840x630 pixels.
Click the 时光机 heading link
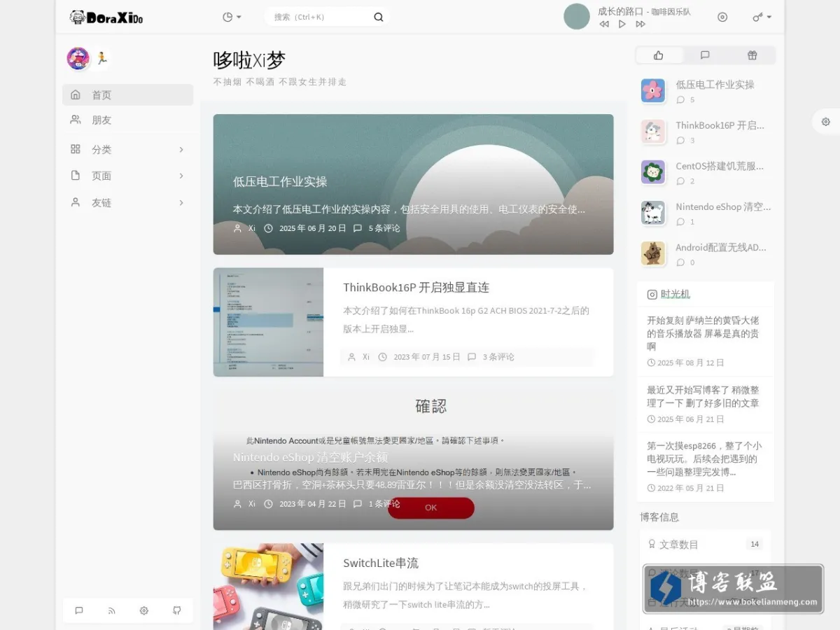(x=675, y=294)
